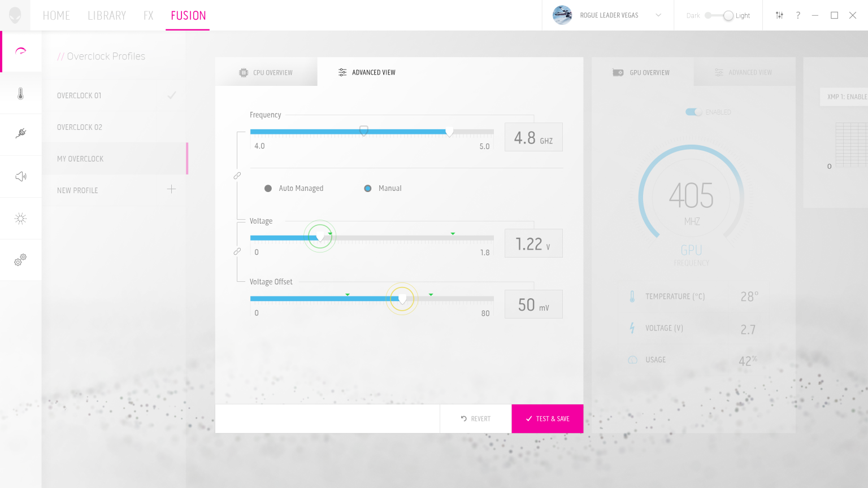Open the Overclocking section in the sidebar
This screenshot has width=868, height=488.
point(20,51)
